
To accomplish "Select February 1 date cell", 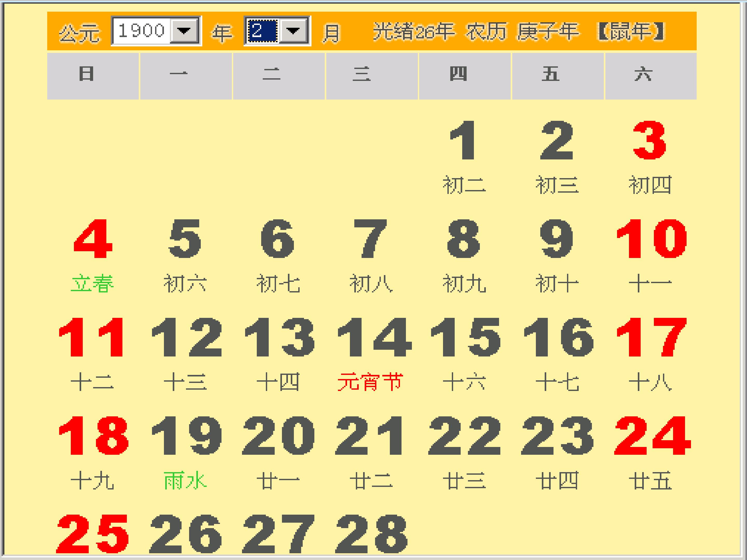I will pos(464,157).
